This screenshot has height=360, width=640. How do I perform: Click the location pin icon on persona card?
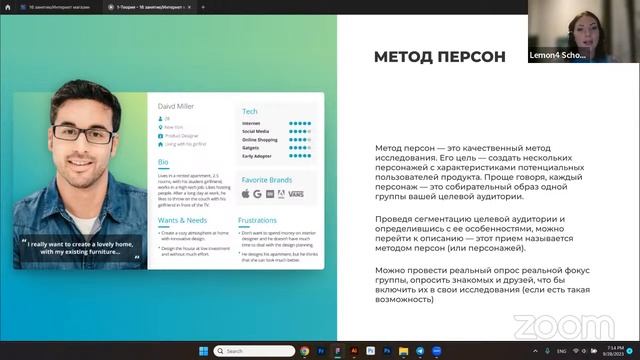coord(160,127)
